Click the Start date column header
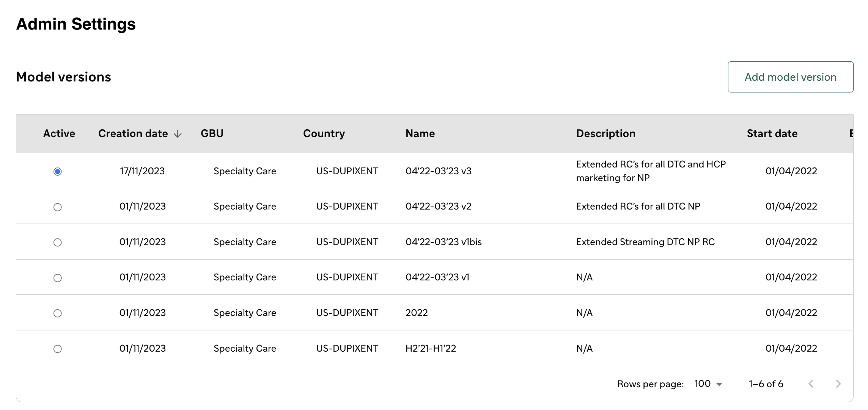 (772, 133)
